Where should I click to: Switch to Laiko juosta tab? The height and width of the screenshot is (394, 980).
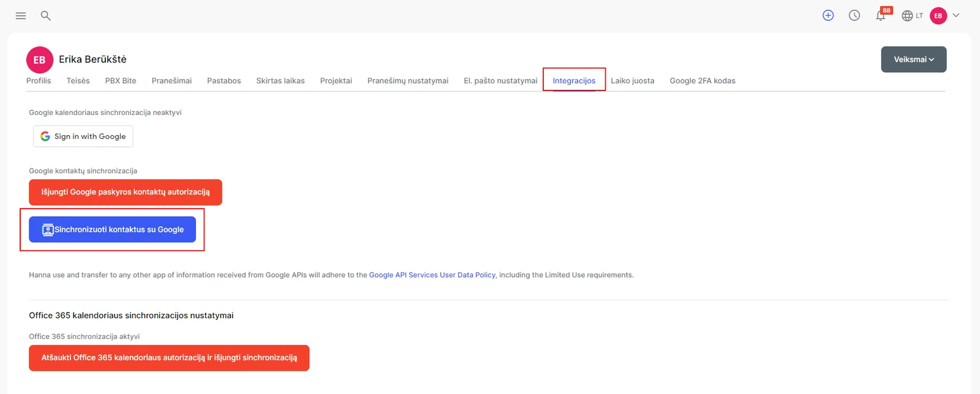click(x=633, y=81)
